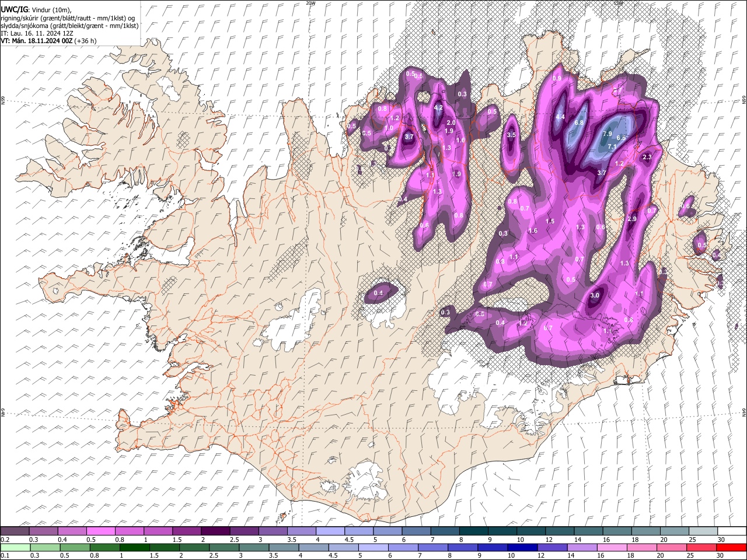Click the 'VT: Mán. 18.11.2024 00Z (+36 h)' line
Screen dimensions: 747x560
49,41
